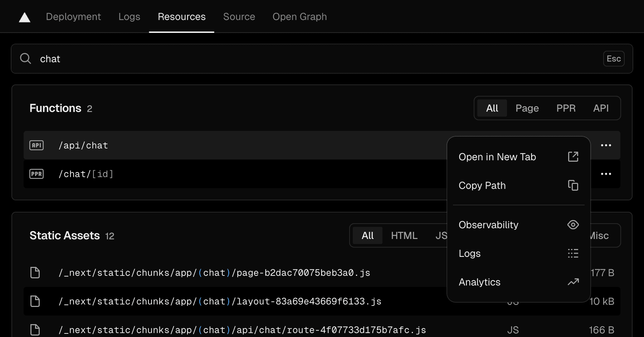This screenshot has height=337, width=644.
Task: Open the three-dot menu for /chat/[id]
Action: pyautogui.click(x=606, y=174)
